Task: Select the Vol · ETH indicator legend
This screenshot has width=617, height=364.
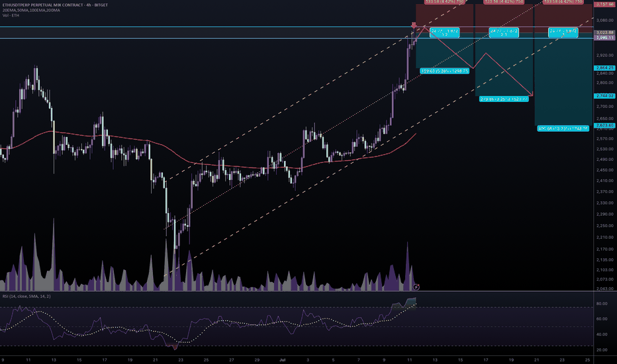Action: 11,15
